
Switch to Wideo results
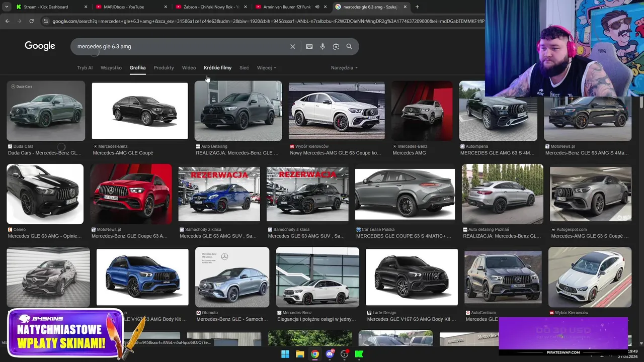tap(189, 68)
